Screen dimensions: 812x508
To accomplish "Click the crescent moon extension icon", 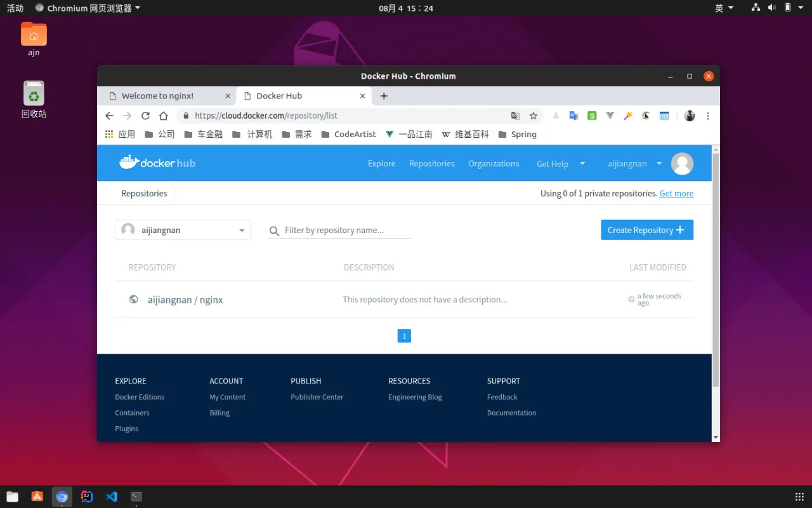I will click(x=646, y=116).
